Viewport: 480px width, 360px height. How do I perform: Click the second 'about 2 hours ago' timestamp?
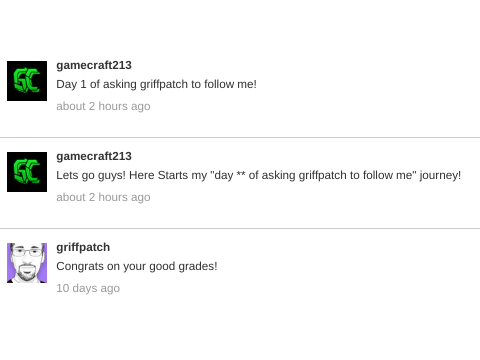tap(103, 197)
